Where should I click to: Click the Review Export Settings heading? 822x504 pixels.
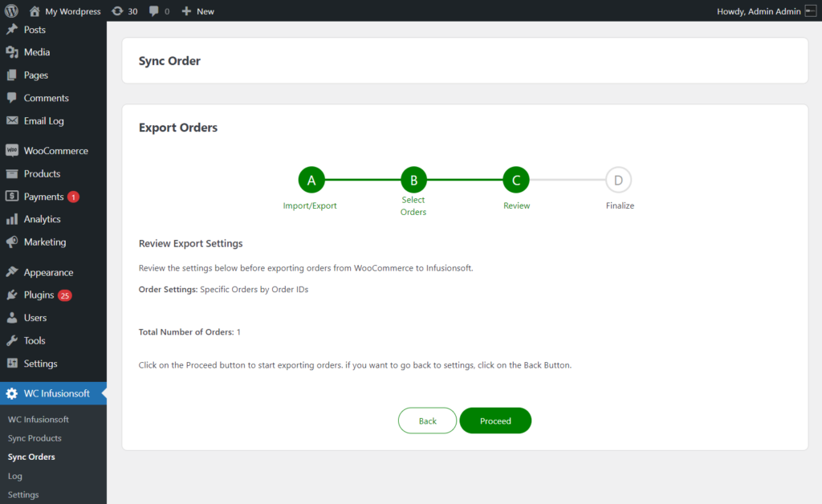click(x=191, y=243)
